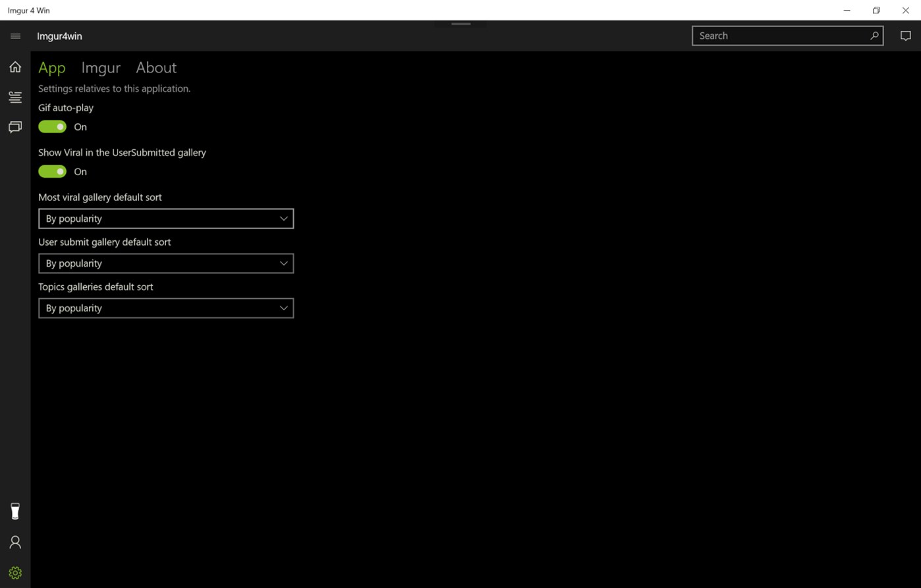Select the App settings tab
Image resolution: width=921 pixels, height=588 pixels.
(x=52, y=68)
